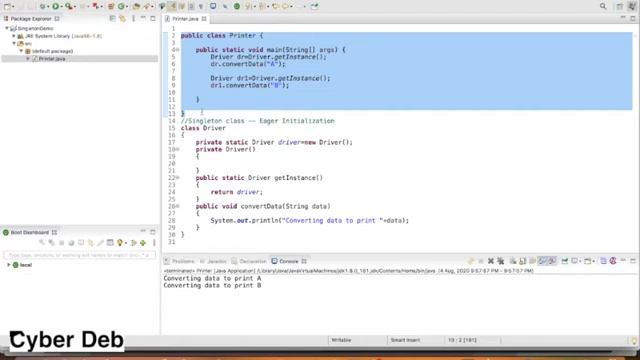Collapse the main method fold marker at line 4

tap(178, 50)
